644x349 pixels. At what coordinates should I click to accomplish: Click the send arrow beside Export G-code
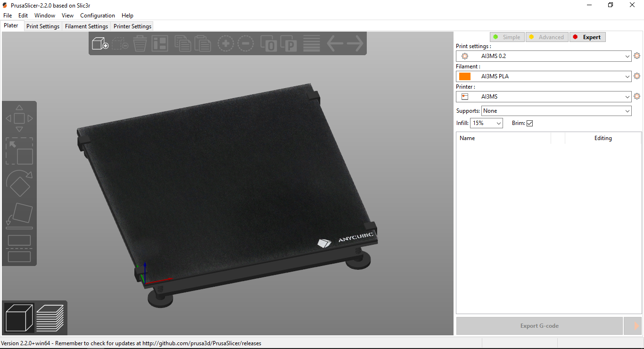click(x=633, y=326)
